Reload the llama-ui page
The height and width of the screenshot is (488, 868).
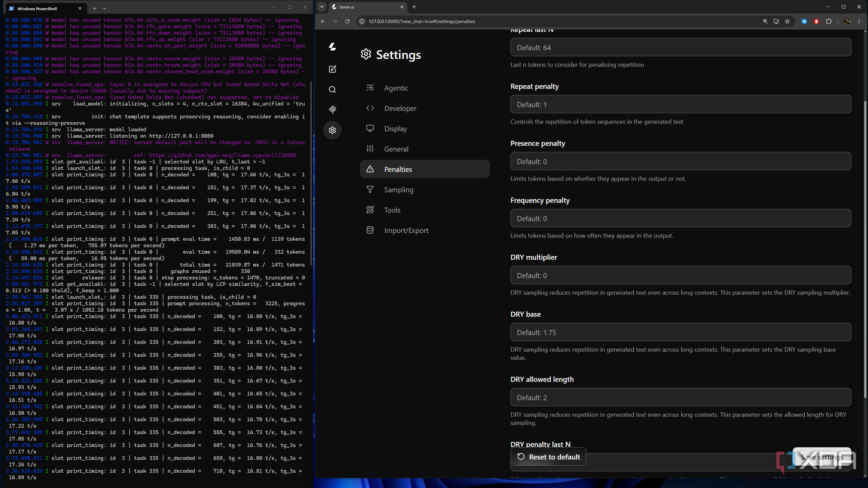pyautogui.click(x=347, y=21)
